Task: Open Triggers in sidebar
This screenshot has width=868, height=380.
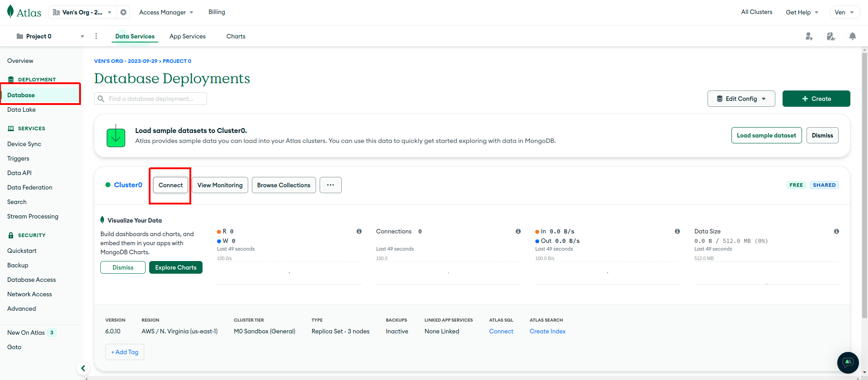Action: (18, 158)
